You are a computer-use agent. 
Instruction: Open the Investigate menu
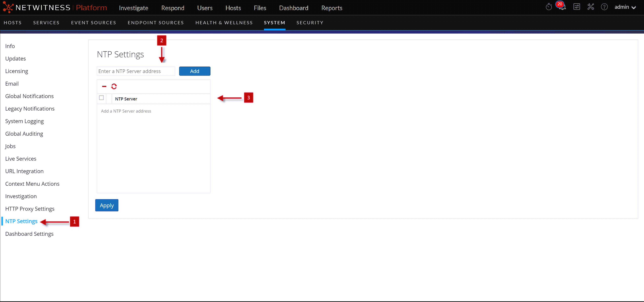pyautogui.click(x=134, y=8)
